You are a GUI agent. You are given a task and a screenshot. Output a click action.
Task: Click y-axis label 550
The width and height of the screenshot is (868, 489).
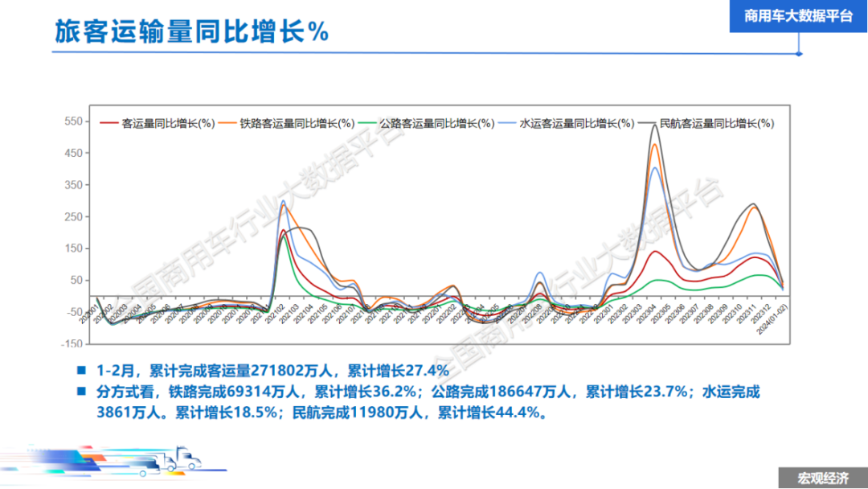[73, 121]
